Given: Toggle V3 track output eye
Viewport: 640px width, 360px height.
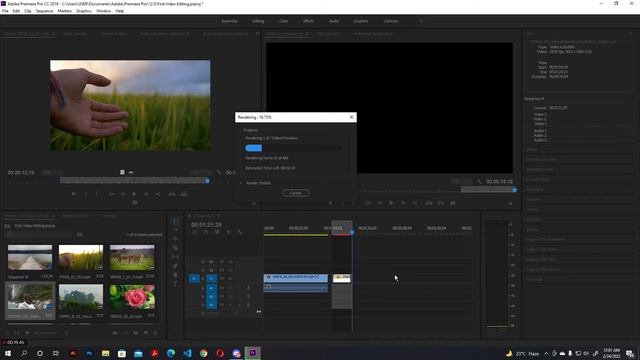Looking at the screenshot, I should coord(231,262).
